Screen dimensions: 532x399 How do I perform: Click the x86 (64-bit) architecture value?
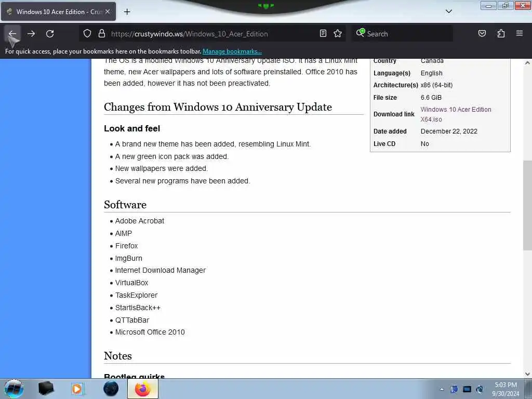point(436,85)
